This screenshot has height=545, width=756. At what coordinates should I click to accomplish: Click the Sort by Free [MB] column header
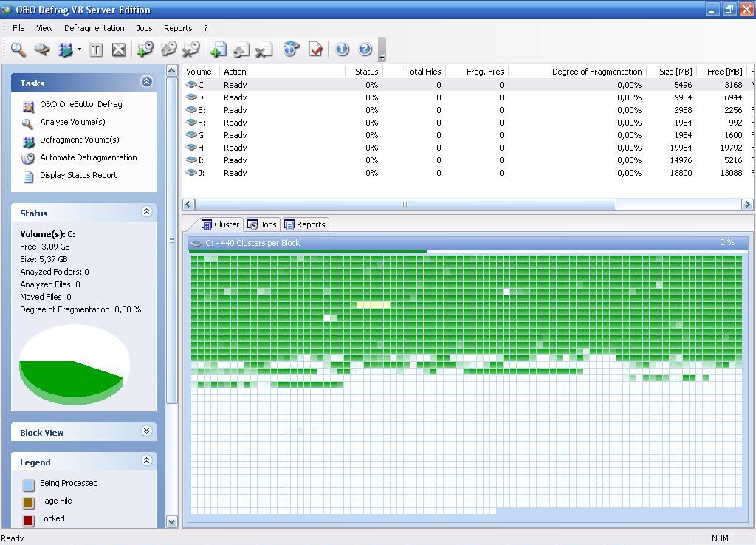pyautogui.click(x=722, y=72)
